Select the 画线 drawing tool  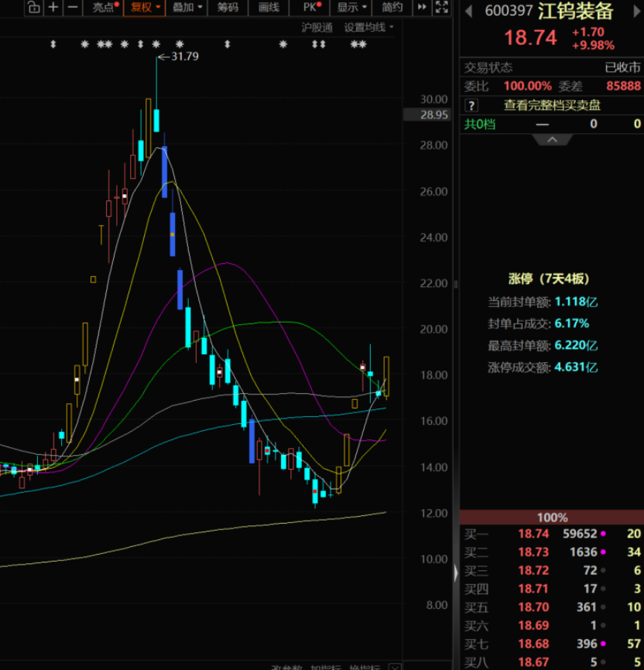pyautogui.click(x=269, y=7)
